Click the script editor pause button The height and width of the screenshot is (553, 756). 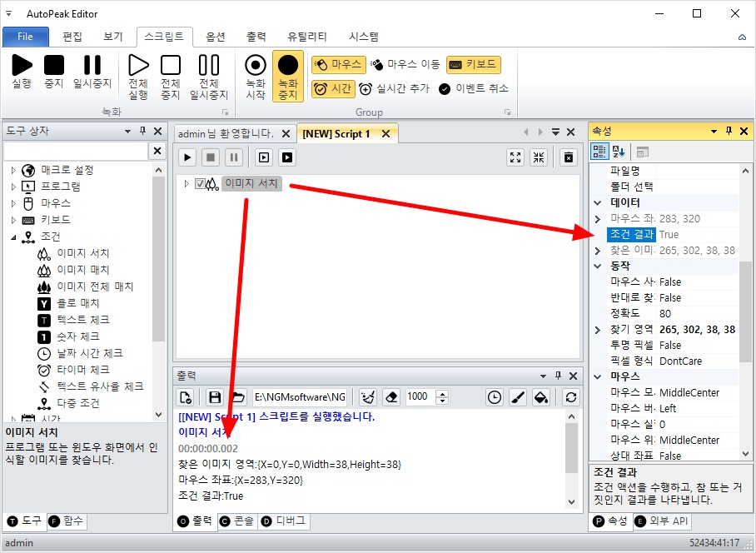click(x=234, y=157)
